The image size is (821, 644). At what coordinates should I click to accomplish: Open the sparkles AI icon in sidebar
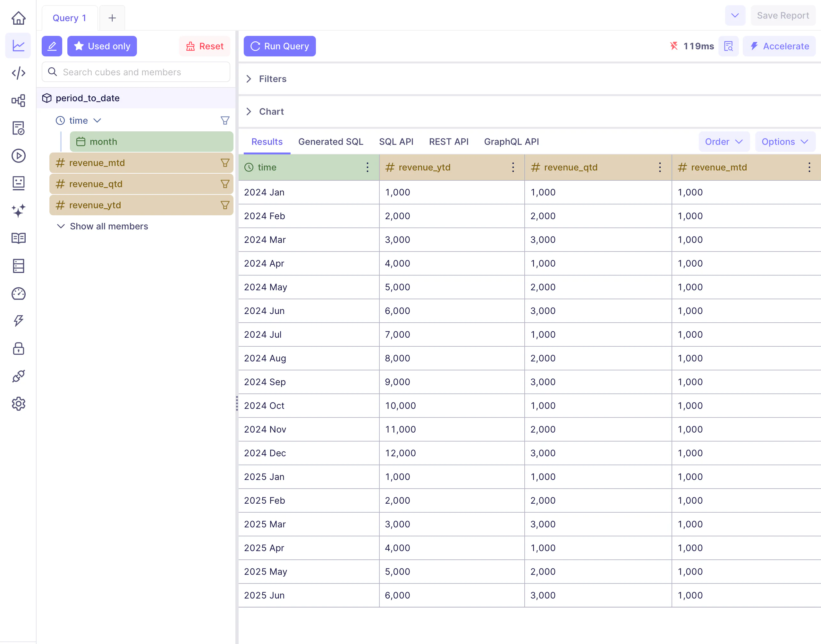coord(18,211)
